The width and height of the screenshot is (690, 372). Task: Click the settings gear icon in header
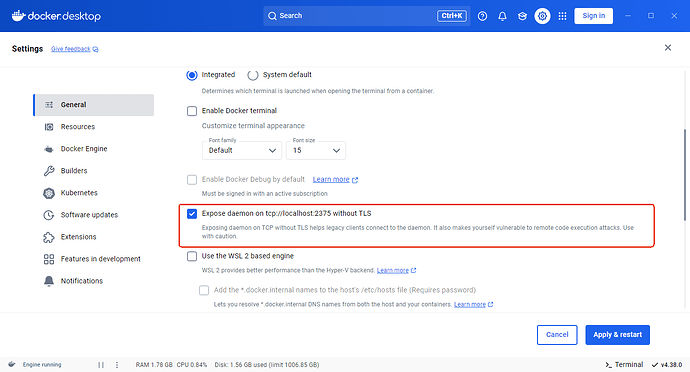pyautogui.click(x=542, y=16)
